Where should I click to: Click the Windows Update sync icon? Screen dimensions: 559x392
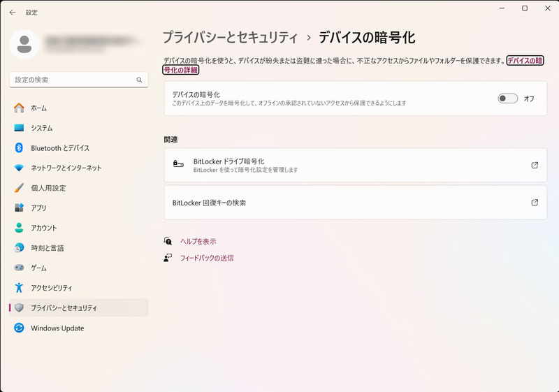(19, 328)
